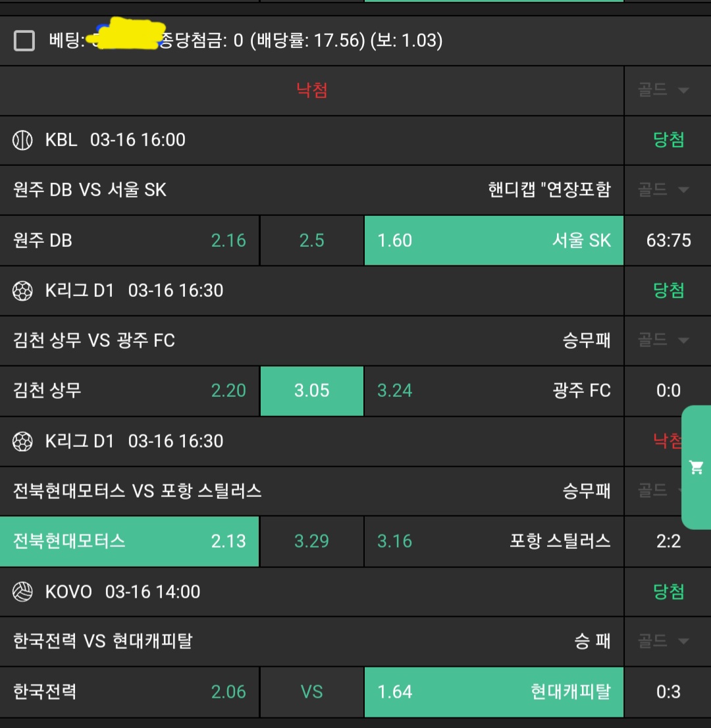Image resolution: width=711 pixels, height=728 pixels.
Task: Toggle the bet slip checkbox
Action: click(24, 41)
